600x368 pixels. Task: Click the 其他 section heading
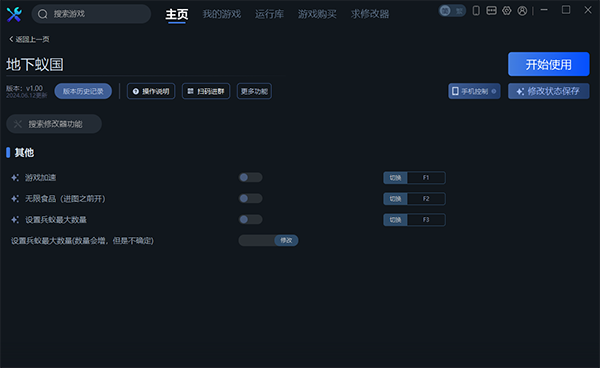click(x=24, y=153)
